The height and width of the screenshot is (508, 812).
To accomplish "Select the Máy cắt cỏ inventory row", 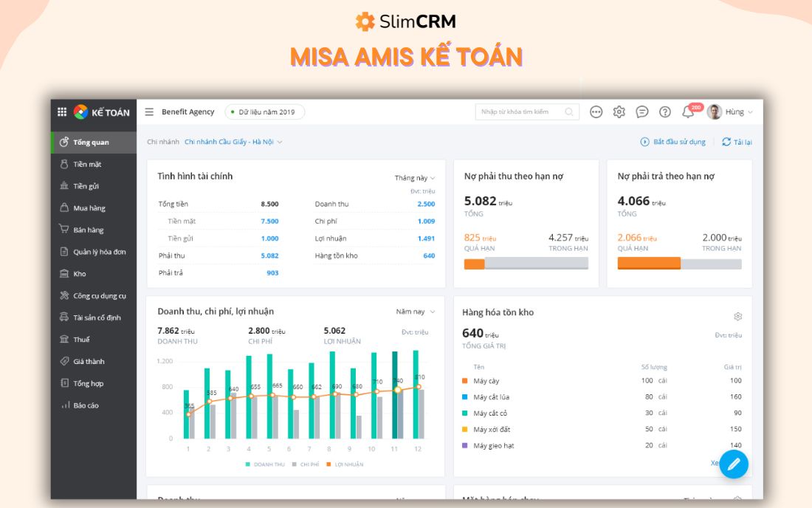I will 602,413.
